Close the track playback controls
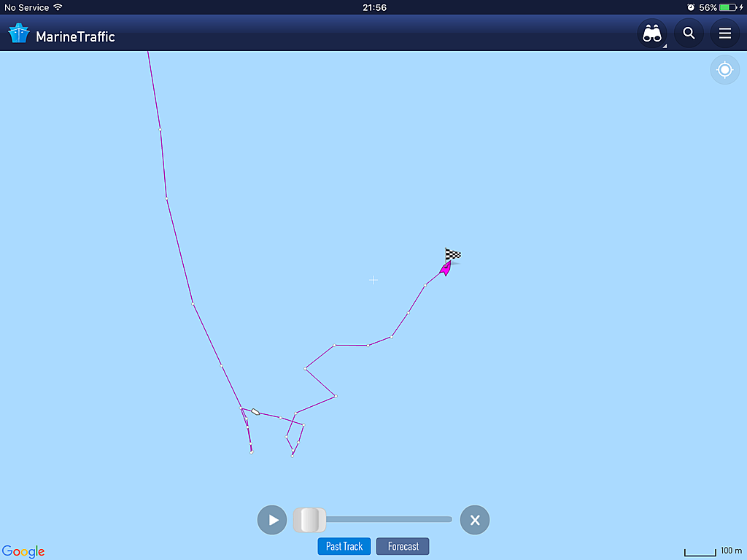Viewport: 747px width, 560px height. click(x=474, y=519)
